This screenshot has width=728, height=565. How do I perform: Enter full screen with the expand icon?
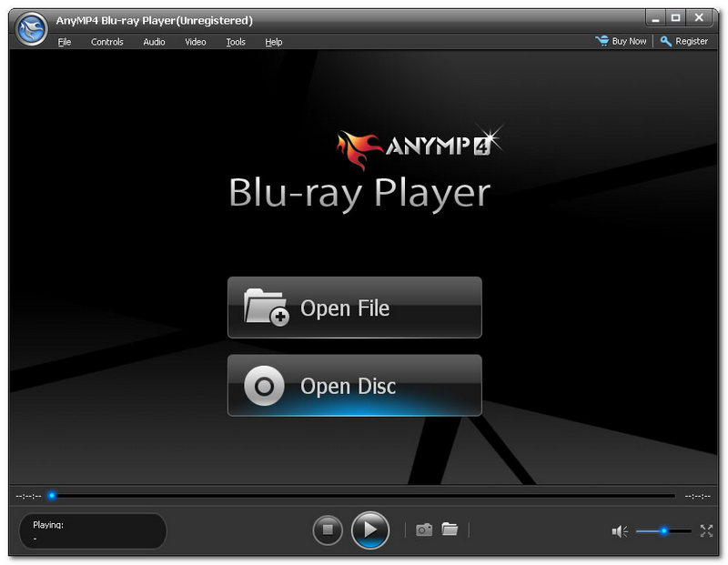tap(706, 530)
